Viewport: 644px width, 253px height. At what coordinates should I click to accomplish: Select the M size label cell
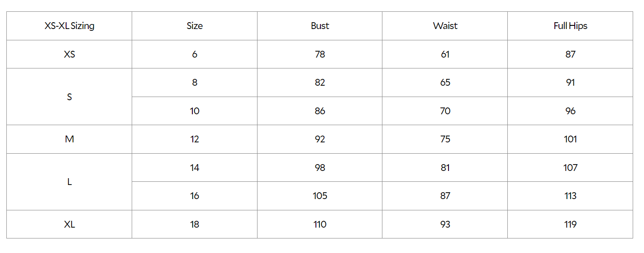coord(69,139)
